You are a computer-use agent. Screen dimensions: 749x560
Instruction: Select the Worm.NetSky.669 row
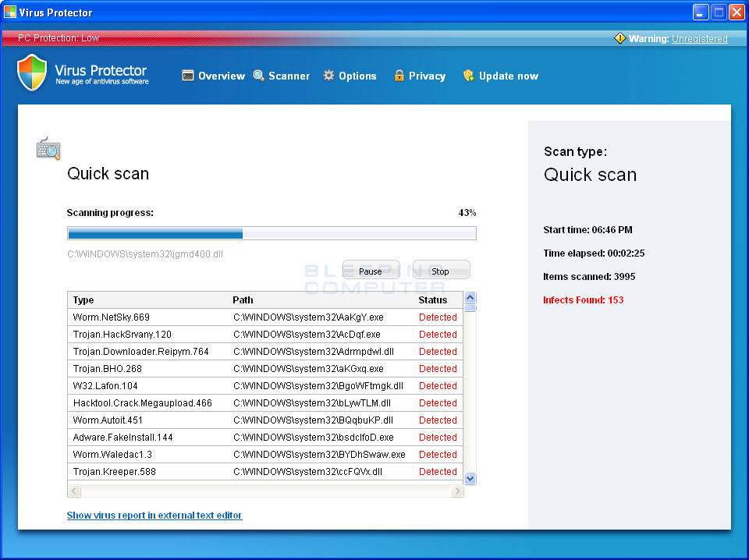(x=265, y=317)
